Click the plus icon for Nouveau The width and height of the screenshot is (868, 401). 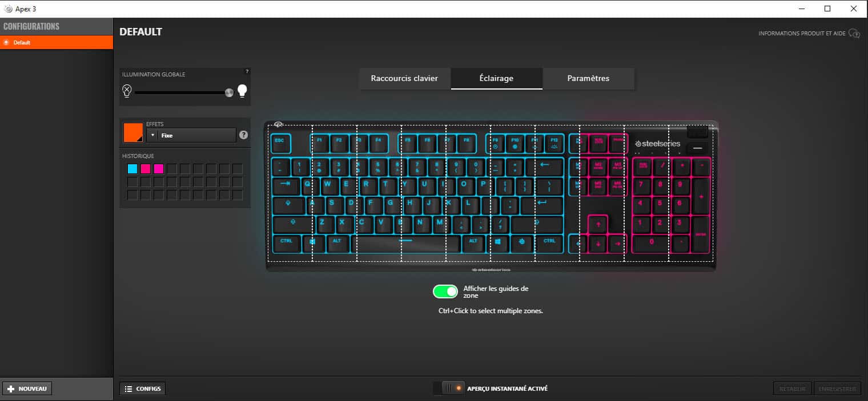click(x=11, y=388)
